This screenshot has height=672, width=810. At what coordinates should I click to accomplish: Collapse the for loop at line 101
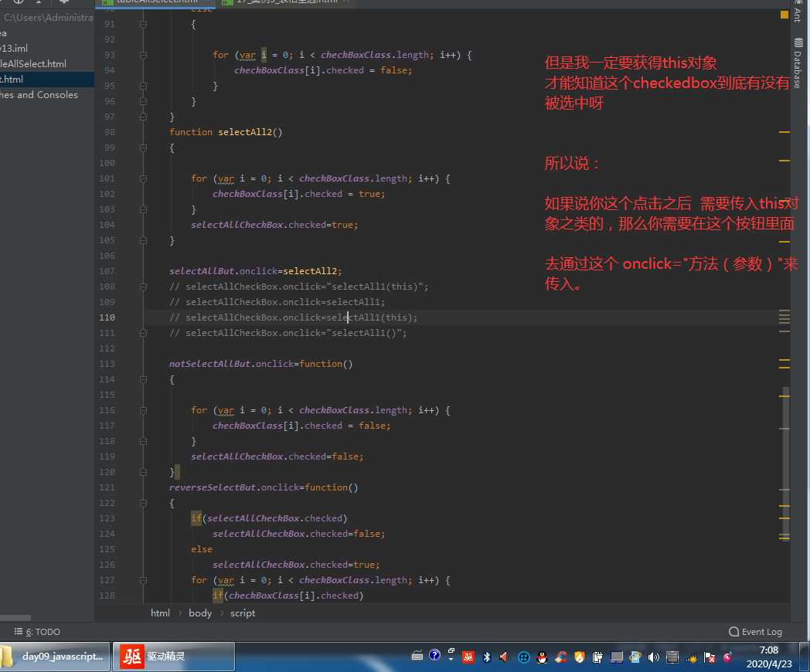coord(144,179)
